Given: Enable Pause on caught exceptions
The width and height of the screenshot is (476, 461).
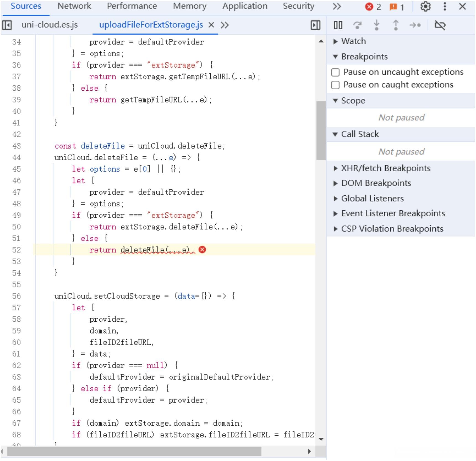Looking at the screenshot, I should [335, 85].
